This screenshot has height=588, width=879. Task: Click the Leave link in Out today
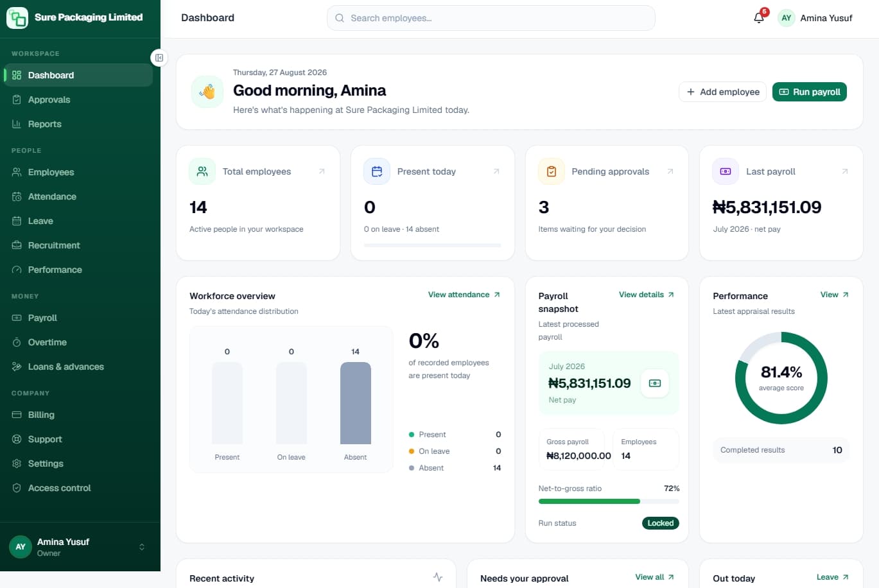[x=833, y=577]
